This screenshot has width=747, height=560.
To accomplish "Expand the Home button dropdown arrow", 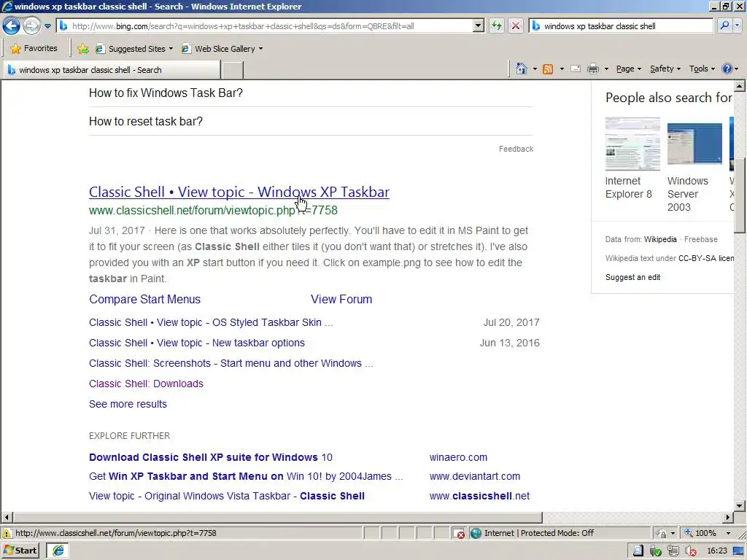I will [535, 69].
